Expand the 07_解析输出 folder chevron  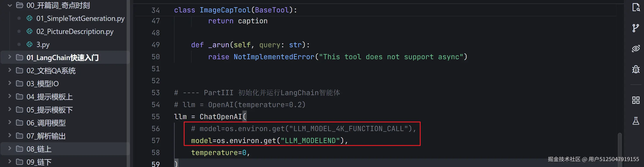pos(10,135)
